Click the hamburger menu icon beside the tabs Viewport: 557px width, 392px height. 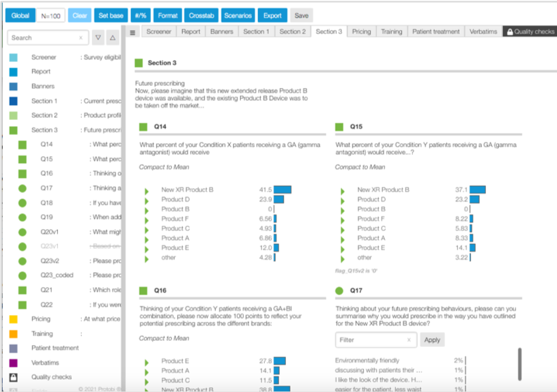(133, 32)
